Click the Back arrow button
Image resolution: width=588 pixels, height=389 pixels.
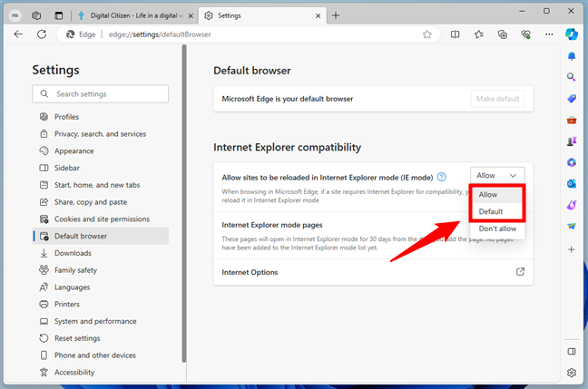[x=18, y=34]
